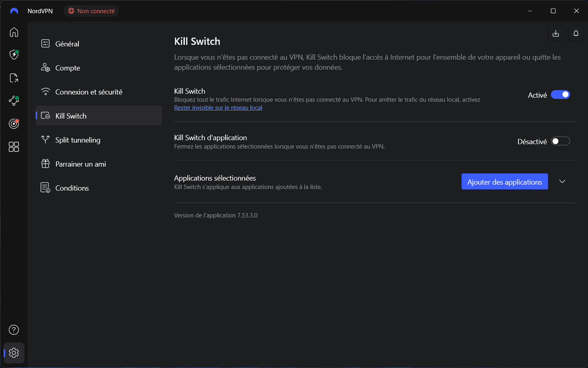588x368 pixels.
Task: Open Threat Protection in the sidebar
Action: [x=13, y=55]
